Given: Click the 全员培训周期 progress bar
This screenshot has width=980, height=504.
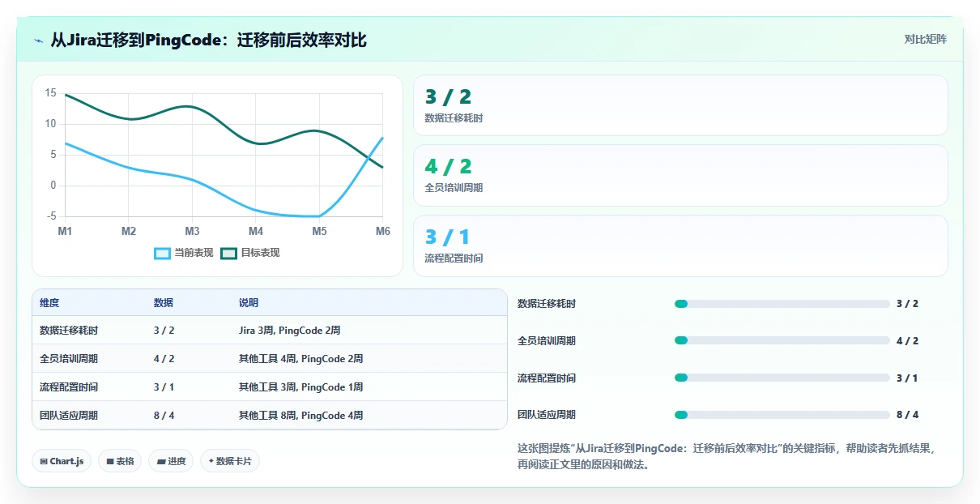Looking at the screenshot, I should (x=782, y=341).
